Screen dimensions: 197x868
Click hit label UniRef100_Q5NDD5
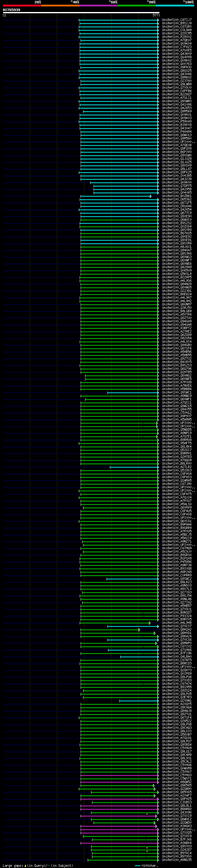coord(176,430)
